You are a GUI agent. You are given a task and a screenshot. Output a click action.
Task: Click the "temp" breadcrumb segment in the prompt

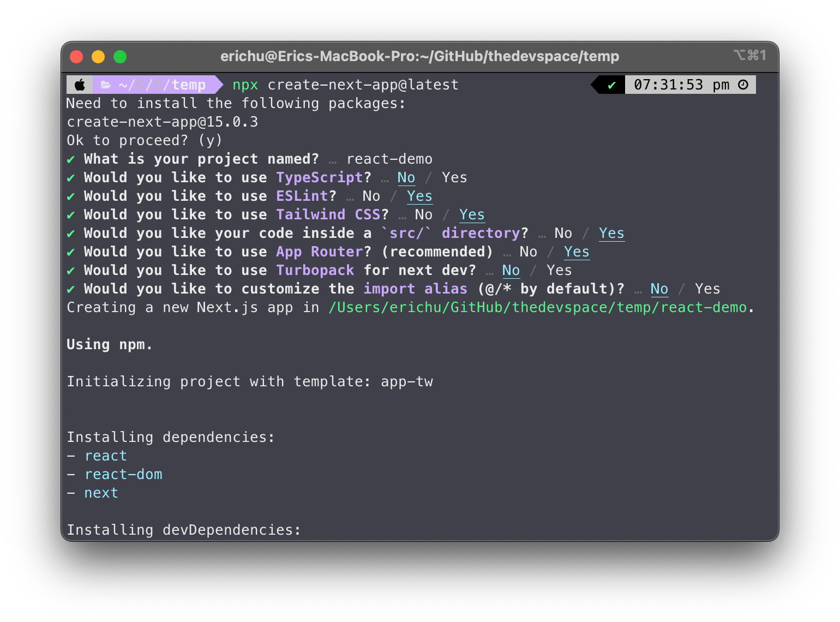point(190,85)
